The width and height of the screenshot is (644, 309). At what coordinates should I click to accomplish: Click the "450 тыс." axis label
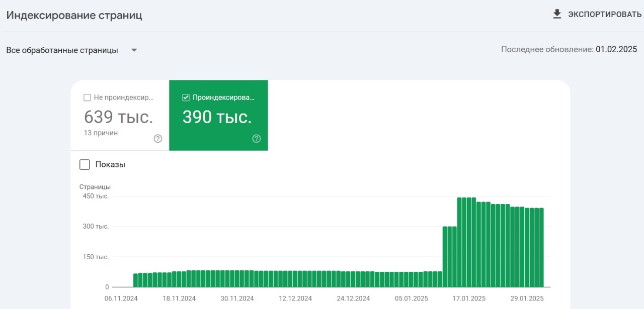pos(96,196)
